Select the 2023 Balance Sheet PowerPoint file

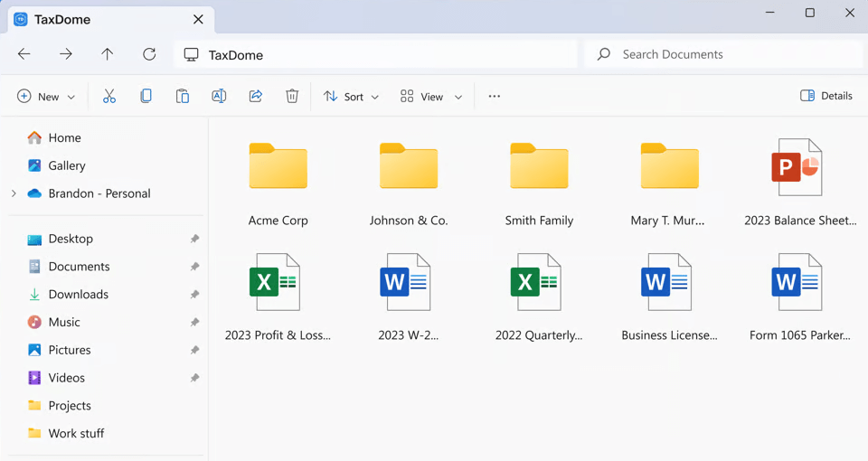pos(799,182)
